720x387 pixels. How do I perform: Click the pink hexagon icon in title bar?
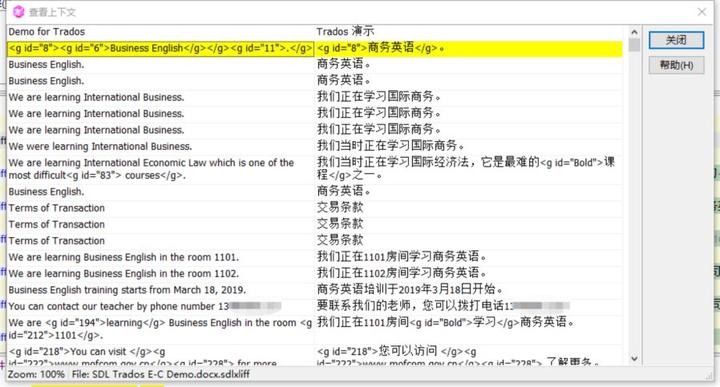coord(18,12)
